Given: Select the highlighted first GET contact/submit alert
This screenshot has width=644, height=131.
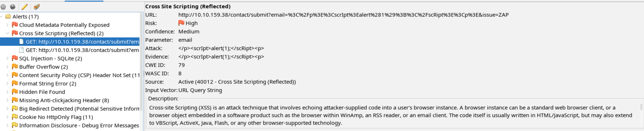Looking at the screenshot, I should pos(70,42).
